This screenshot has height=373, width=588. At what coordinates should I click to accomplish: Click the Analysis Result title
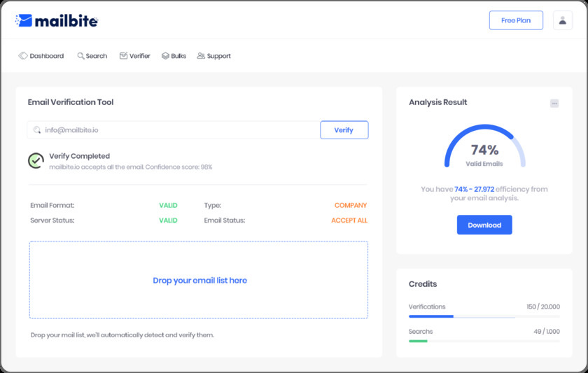pyautogui.click(x=438, y=102)
